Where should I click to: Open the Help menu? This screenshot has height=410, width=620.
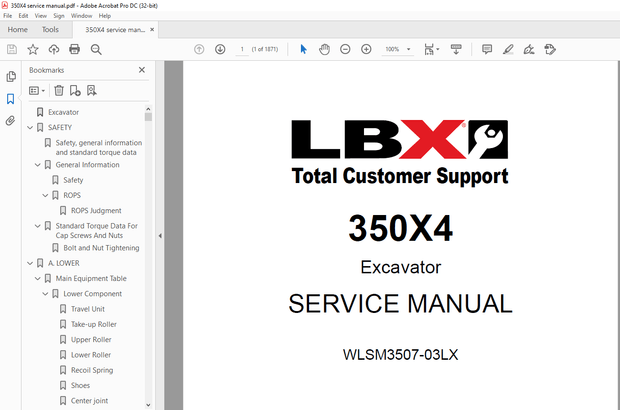(x=105, y=16)
